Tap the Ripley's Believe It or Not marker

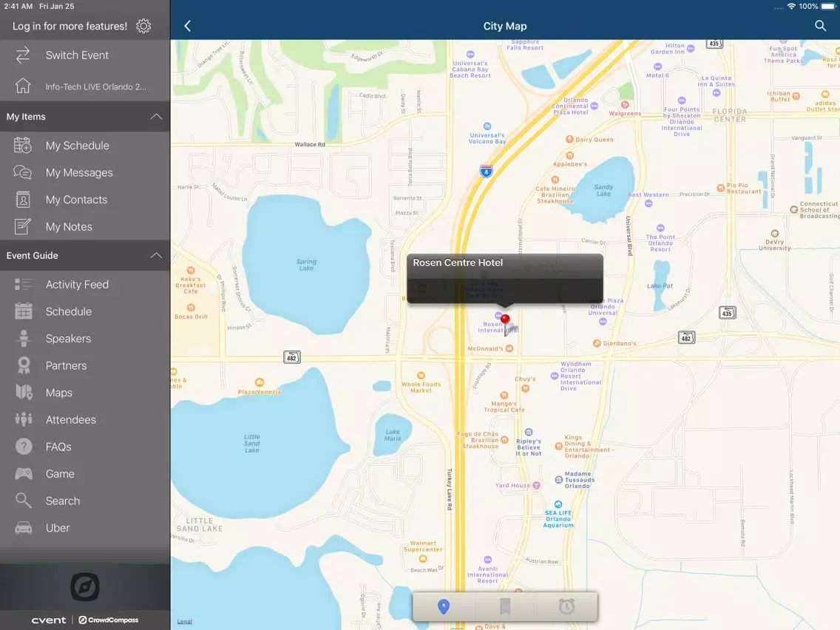coord(529,433)
